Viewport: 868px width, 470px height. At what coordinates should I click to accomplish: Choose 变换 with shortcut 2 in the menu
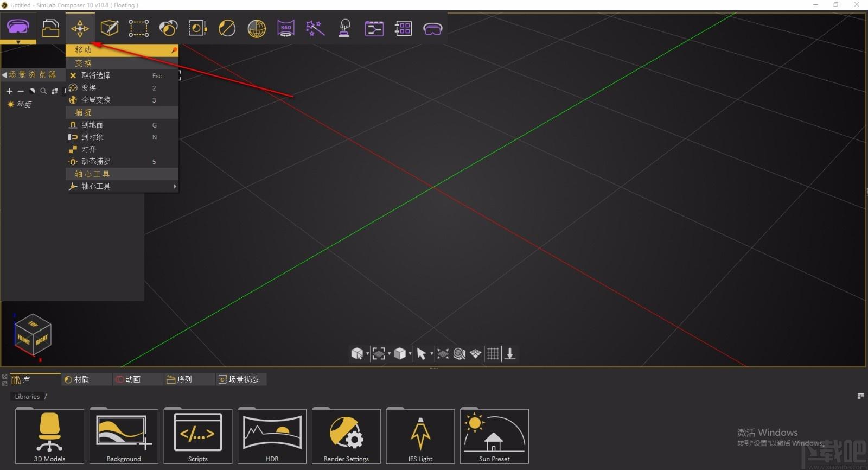122,87
